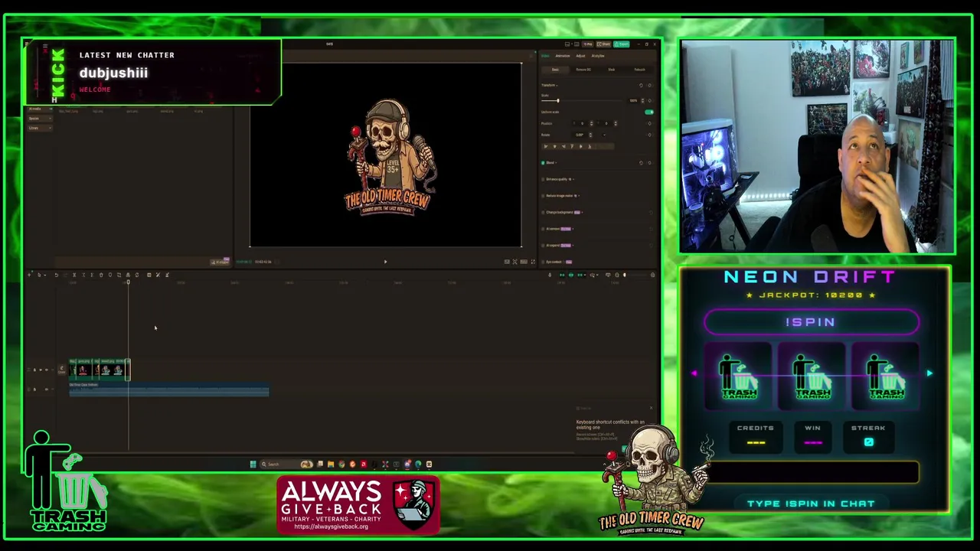Select the Remove BG sub-tab

583,70
